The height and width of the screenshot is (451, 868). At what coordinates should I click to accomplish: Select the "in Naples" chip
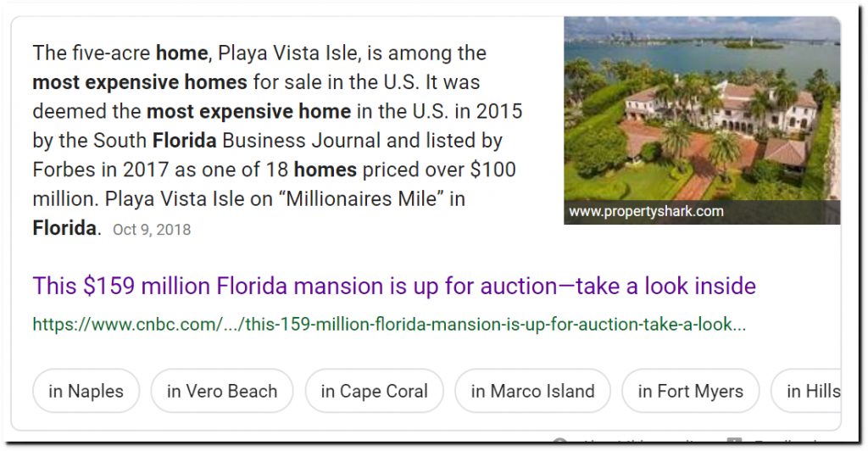click(86, 391)
